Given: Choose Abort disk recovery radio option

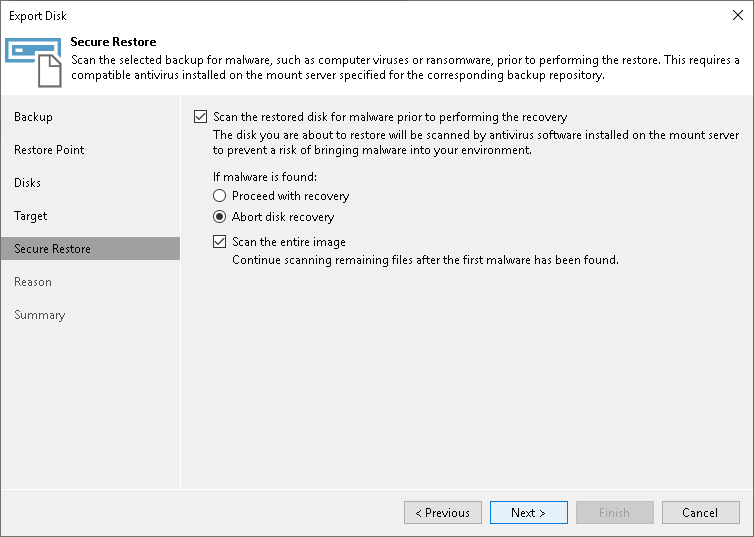Looking at the screenshot, I should pyautogui.click(x=220, y=217).
